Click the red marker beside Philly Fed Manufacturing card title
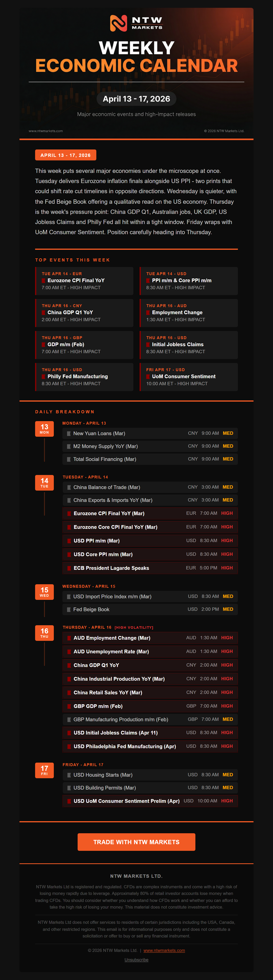Image resolution: width=273 pixels, height=980 pixels. click(x=43, y=377)
